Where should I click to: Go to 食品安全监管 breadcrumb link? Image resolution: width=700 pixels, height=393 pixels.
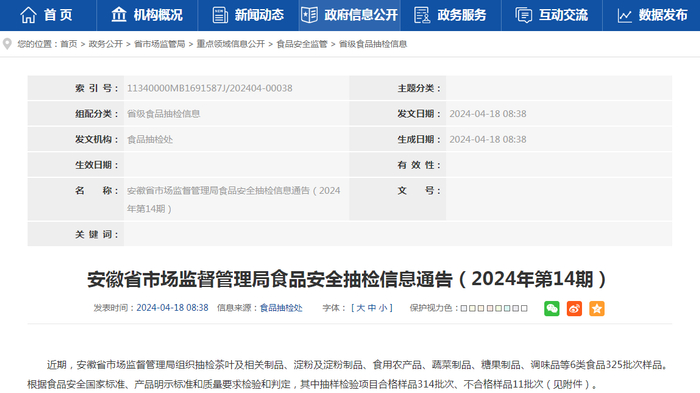point(302,44)
